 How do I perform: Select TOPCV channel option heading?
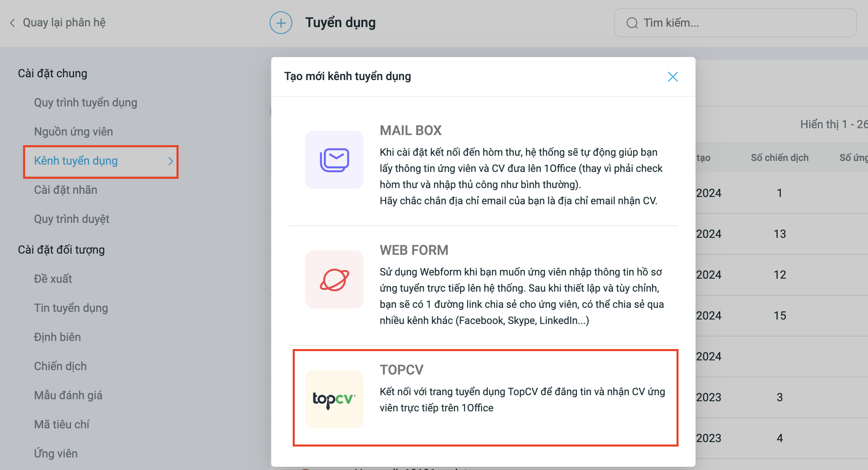[x=402, y=370]
